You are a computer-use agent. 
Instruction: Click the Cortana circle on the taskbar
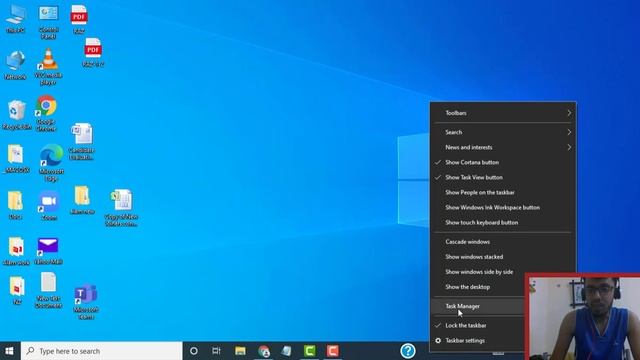point(194,351)
